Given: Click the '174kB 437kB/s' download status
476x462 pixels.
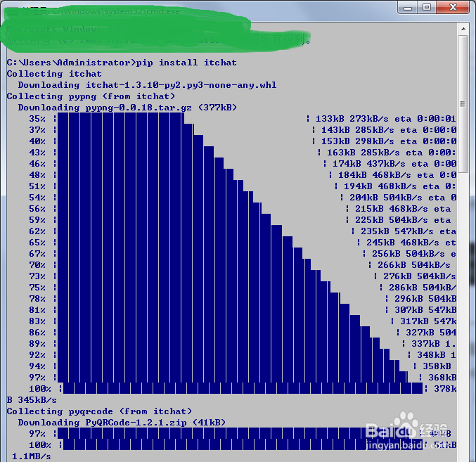Looking at the screenshot, I should pyautogui.click(x=369, y=164).
